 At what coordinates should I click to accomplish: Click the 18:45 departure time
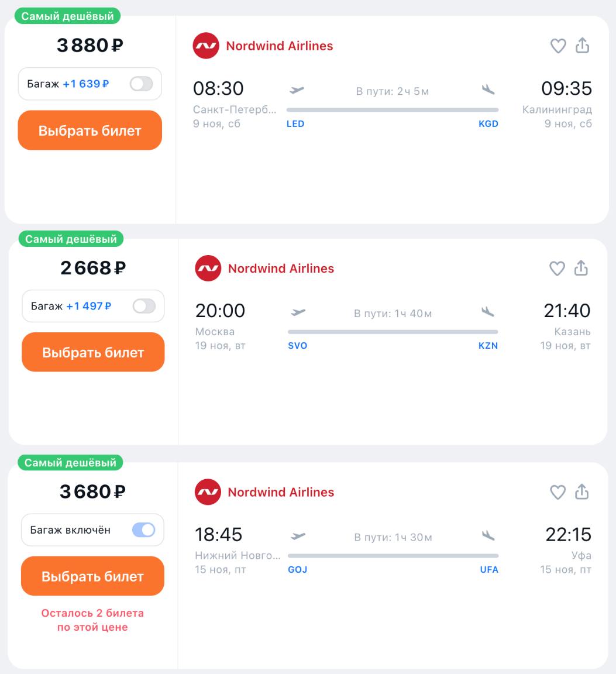[x=218, y=534]
